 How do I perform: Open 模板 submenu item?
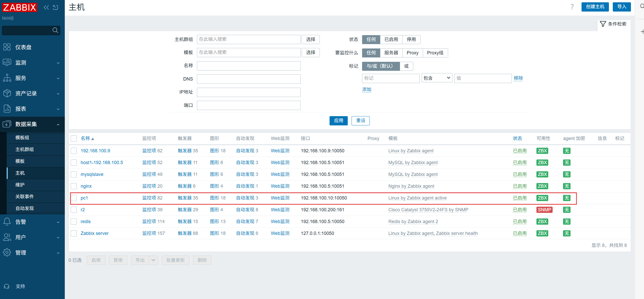[x=36, y=161]
